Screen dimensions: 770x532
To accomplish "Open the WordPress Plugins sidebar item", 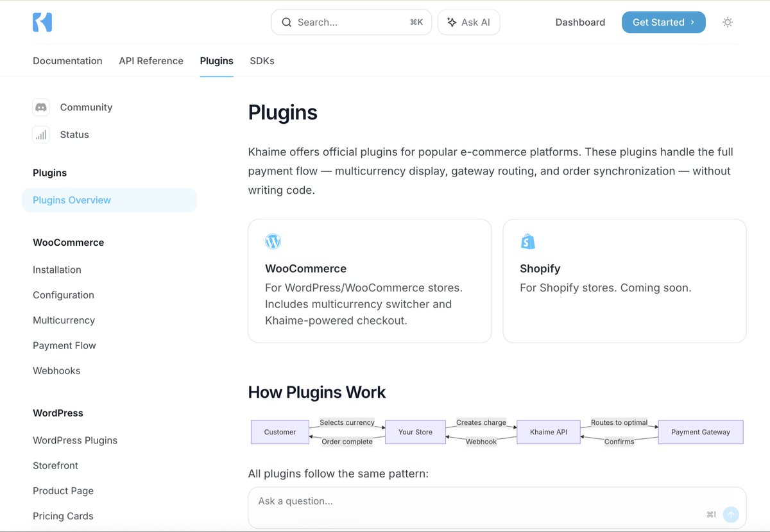I will coord(75,440).
